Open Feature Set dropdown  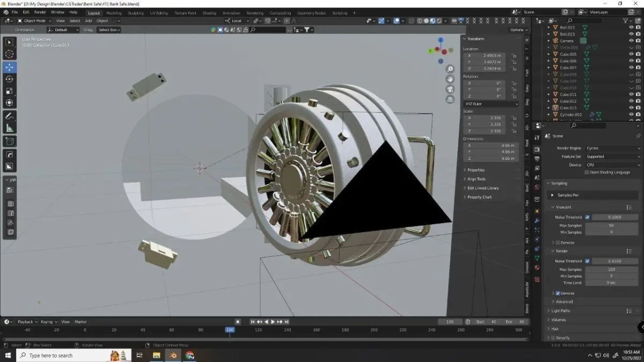pos(613,157)
